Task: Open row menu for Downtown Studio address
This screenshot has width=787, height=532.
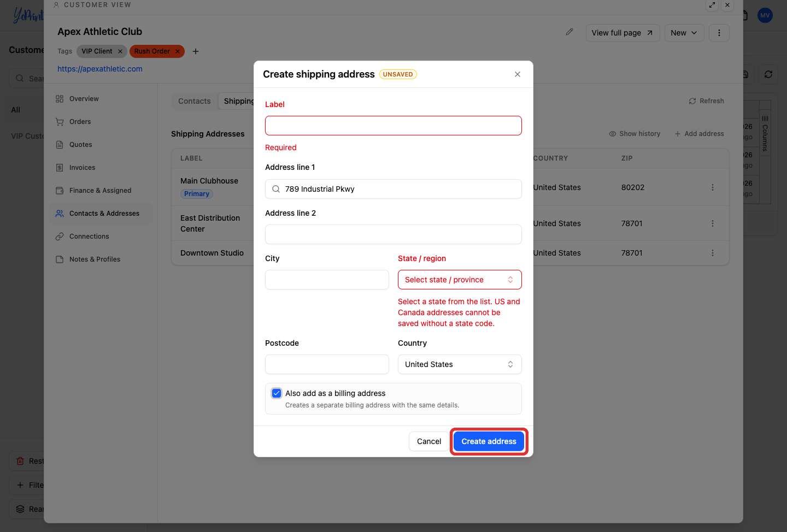Action: (x=713, y=253)
